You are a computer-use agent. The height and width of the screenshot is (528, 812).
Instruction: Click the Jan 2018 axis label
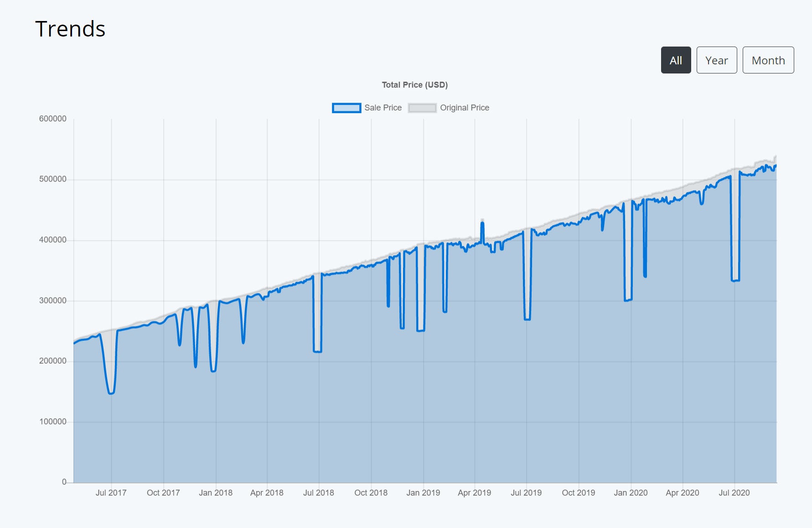point(216,493)
